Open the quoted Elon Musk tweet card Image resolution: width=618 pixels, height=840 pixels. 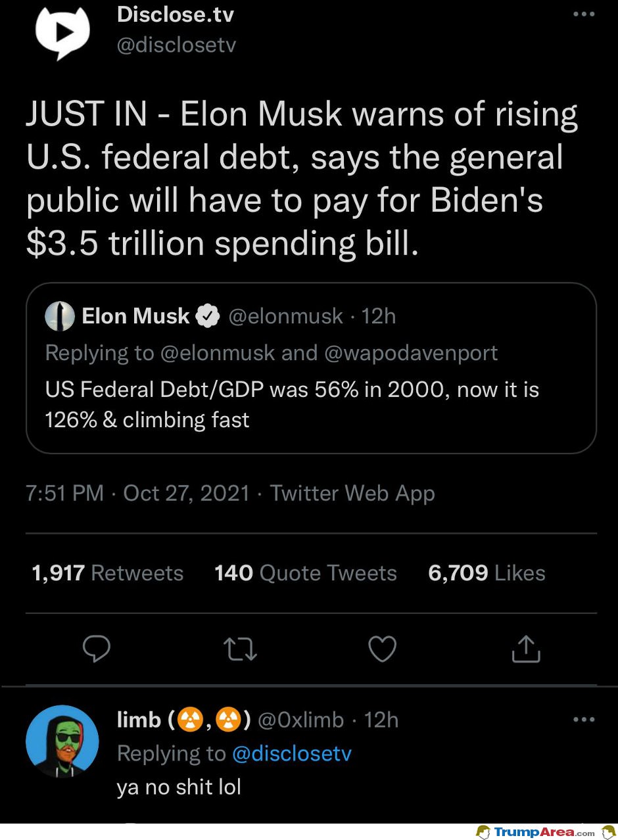pyautogui.click(x=311, y=368)
